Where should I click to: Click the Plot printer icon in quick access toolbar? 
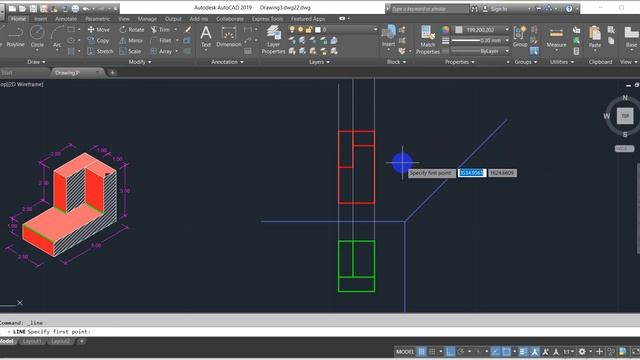tap(76, 8)
